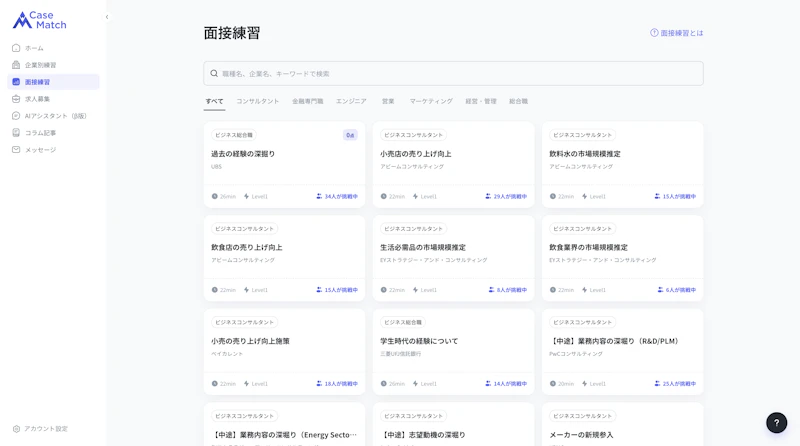
Task: Open the 【中途】志望動機の深掘り card
Action: 453,424
